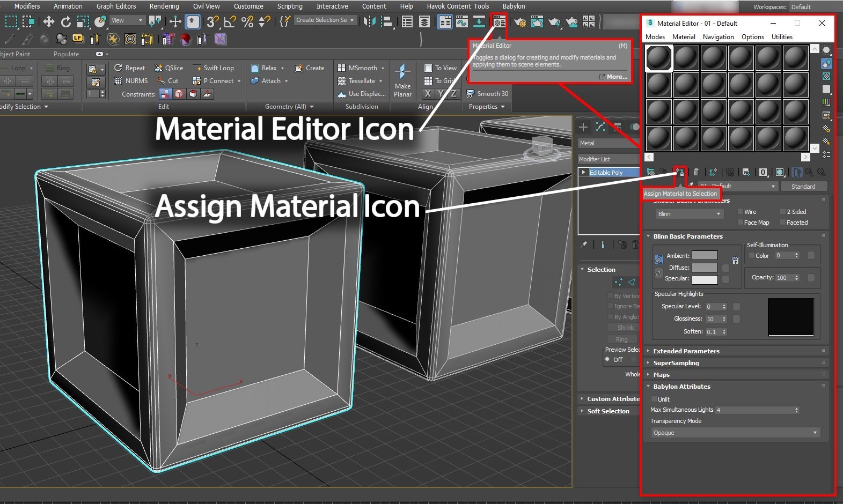Open the Blinn shader type dropdown
The width and height of the screenshot is (843, 504).
(689, 214)
